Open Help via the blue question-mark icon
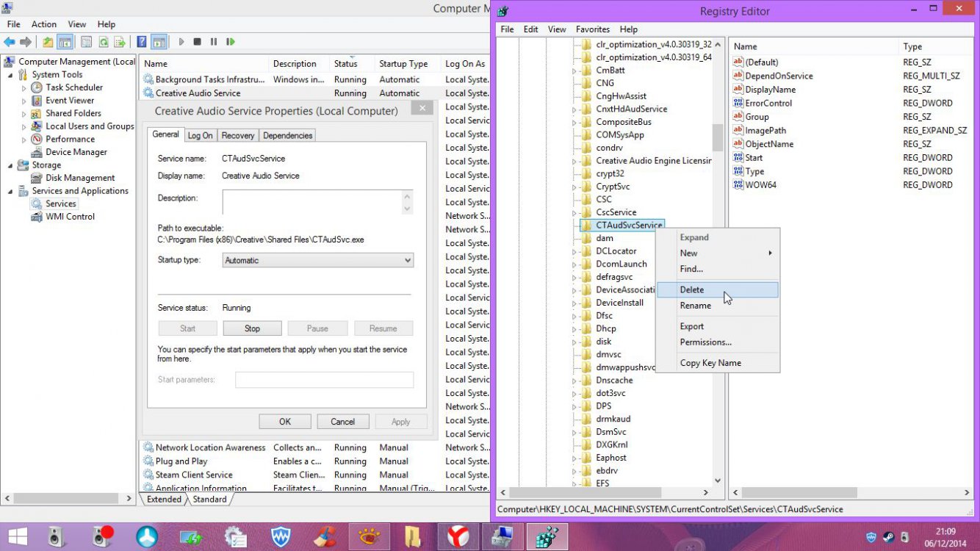Screen dimensions: 980x551 142,42
